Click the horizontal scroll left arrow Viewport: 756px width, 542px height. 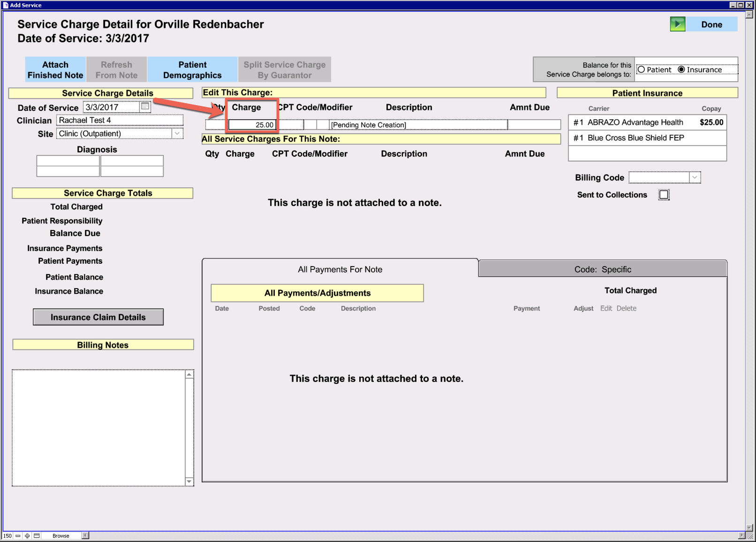(85, 535)
